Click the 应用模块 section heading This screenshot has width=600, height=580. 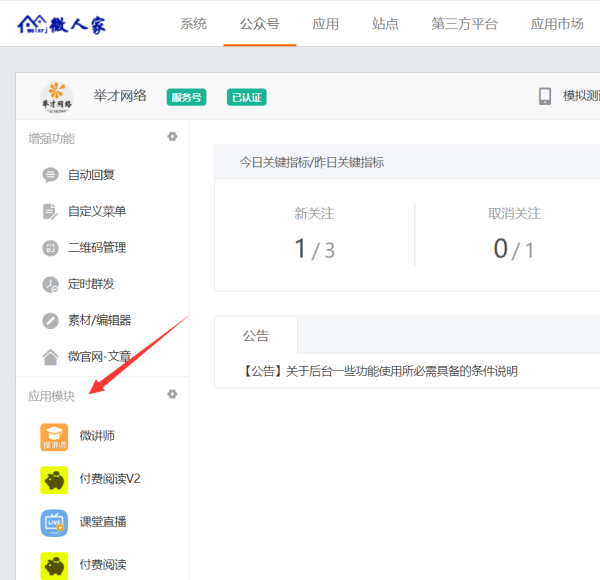click(x=51, y=396)
